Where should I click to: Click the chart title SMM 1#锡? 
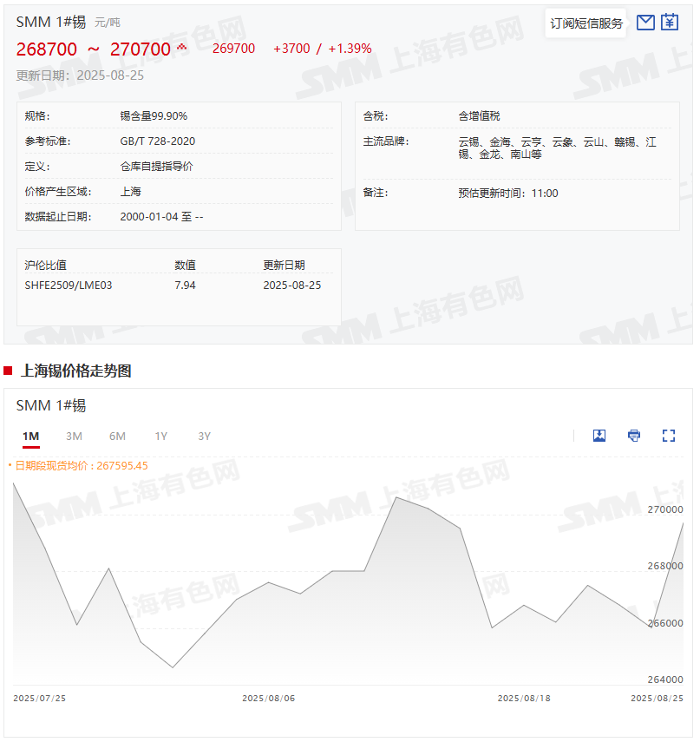(51, 405)
